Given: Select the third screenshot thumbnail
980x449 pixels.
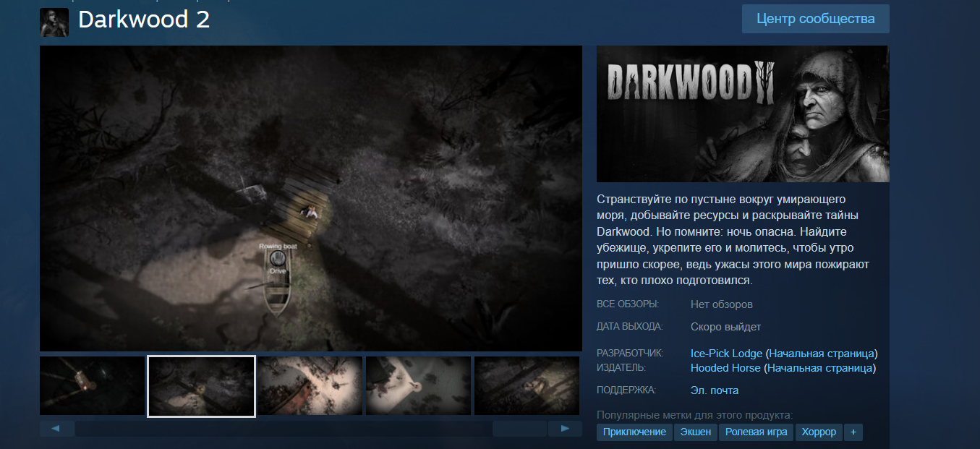Looking at the screenshot, I should 310,386.
